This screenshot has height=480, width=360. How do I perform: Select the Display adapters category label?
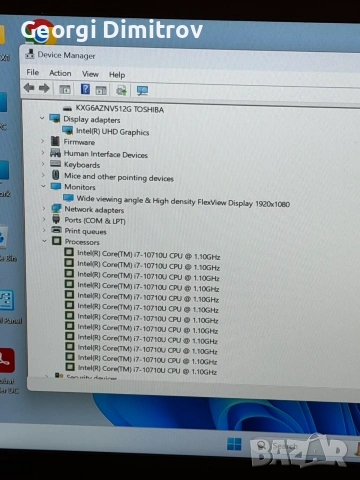coord(92,119)
